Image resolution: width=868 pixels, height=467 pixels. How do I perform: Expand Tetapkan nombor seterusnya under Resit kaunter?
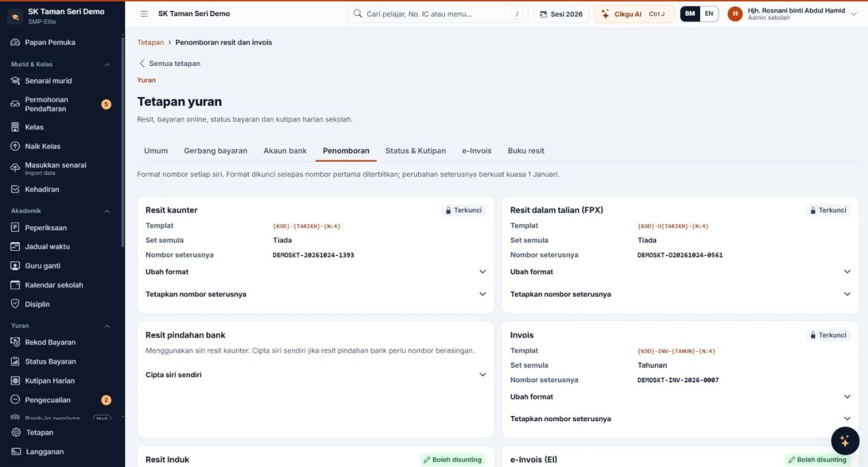point(316,294)
